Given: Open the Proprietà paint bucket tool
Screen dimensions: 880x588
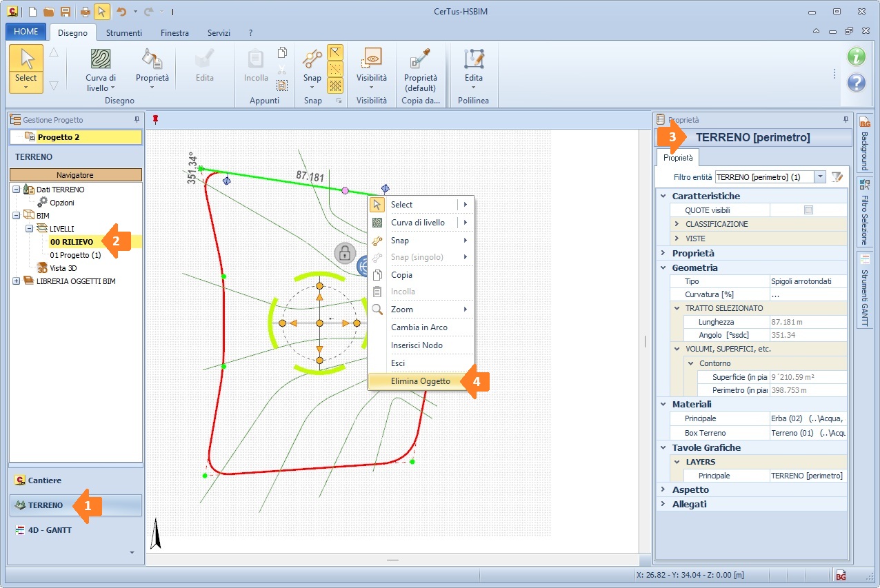Looking at the screenshot, I should (x=152, y=59).
